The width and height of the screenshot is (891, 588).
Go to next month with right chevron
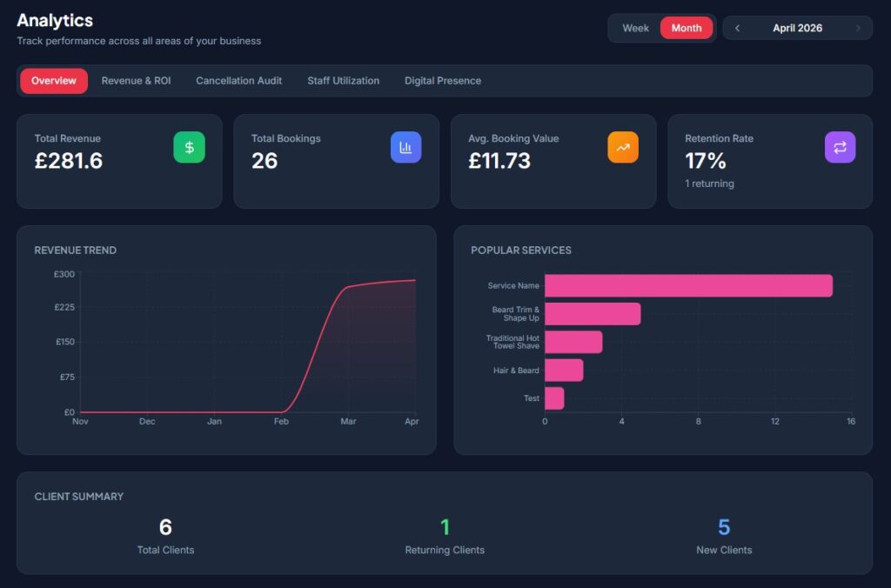point(858,28)
